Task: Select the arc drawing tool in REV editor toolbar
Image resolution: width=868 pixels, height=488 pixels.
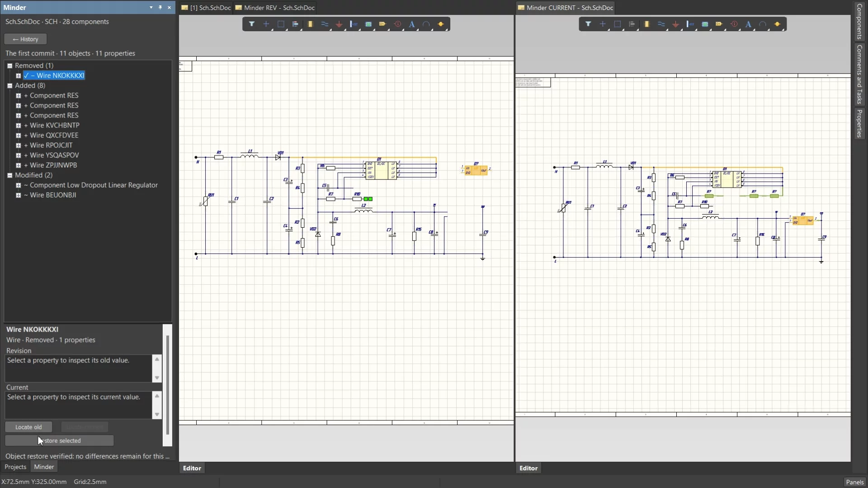Action: 426,24
